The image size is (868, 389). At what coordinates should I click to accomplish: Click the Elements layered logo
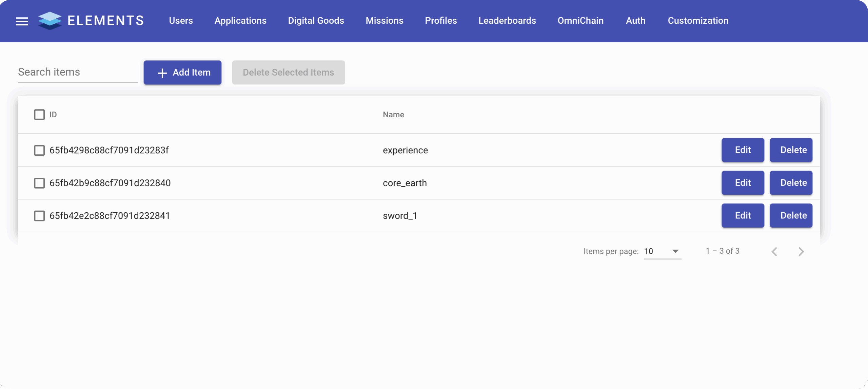50,21
